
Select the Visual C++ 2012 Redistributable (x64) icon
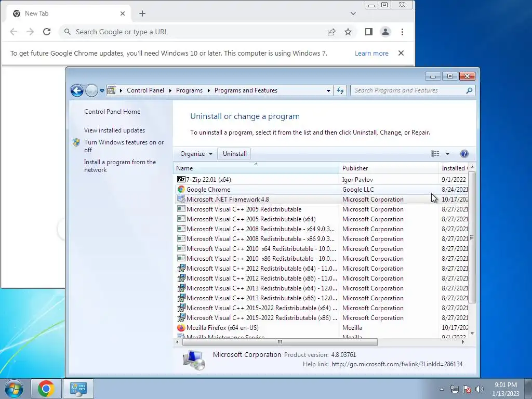pos(181,269)
